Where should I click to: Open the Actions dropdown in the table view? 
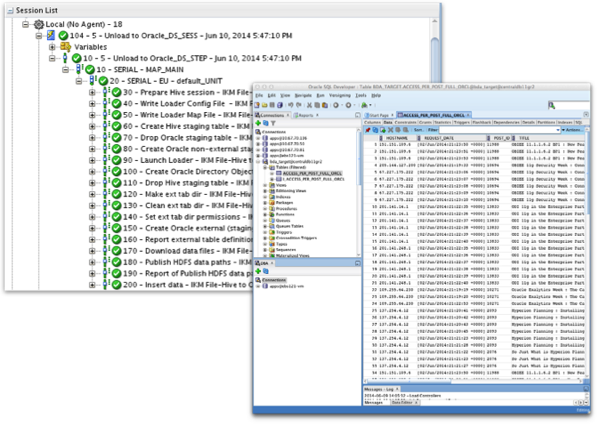click(572, 130)
